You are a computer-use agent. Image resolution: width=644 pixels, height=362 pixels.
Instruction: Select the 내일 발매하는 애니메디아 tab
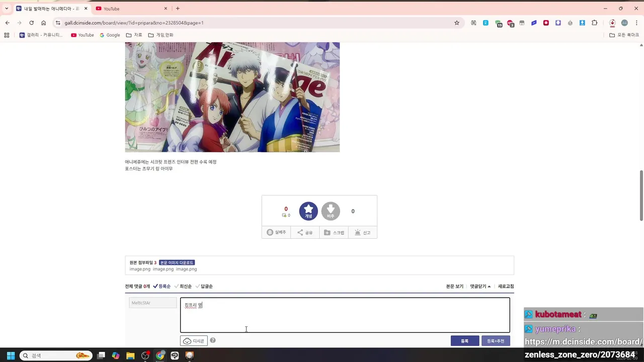pos(51,9)
